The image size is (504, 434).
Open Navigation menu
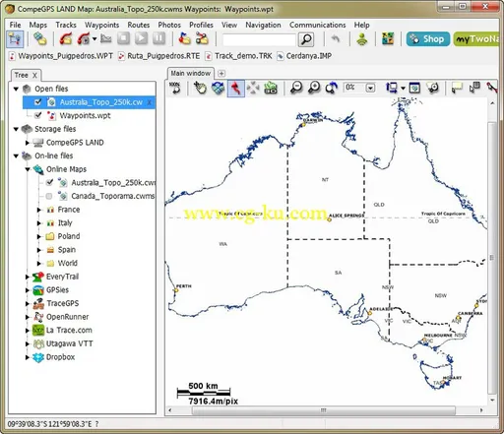tap(263, 25)
